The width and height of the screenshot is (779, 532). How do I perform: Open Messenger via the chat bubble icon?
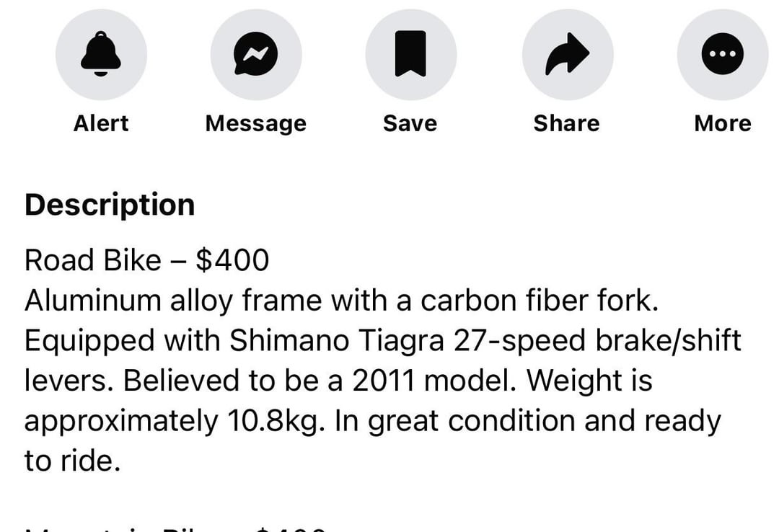pyautogui.click(x=256, y=54)
